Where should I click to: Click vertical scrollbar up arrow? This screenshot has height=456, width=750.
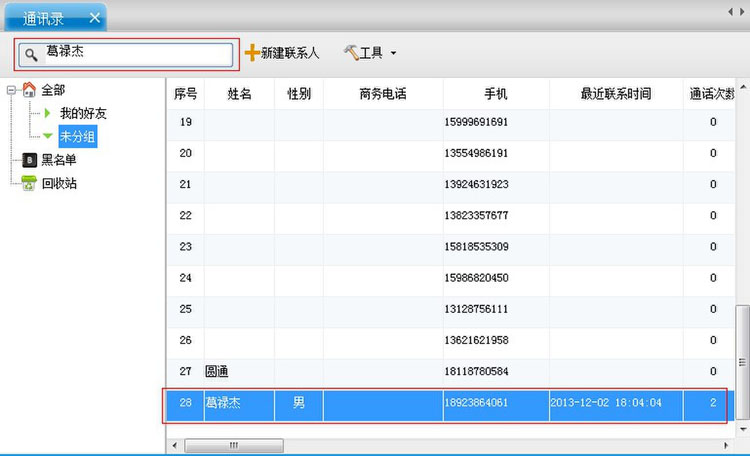click(x=743, y=87)
